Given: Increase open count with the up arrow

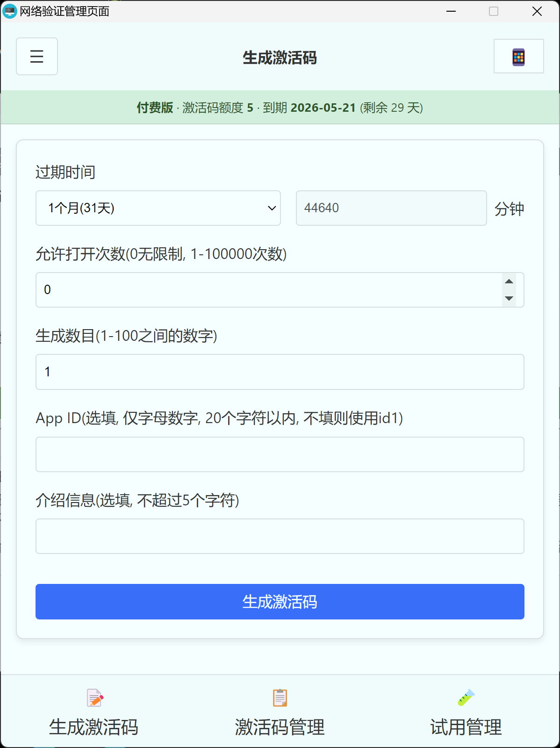Looking at the screenshot, I should click(x=509, y=281).
